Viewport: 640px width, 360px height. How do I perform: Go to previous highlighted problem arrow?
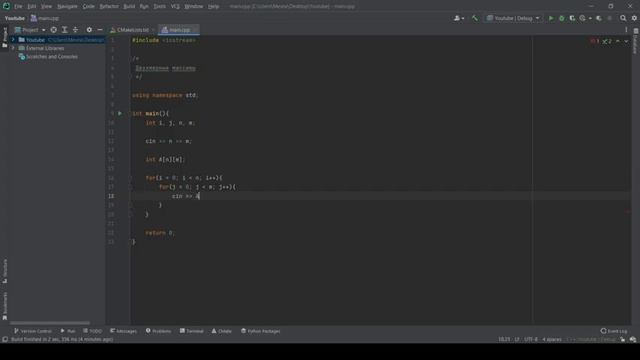618,41
